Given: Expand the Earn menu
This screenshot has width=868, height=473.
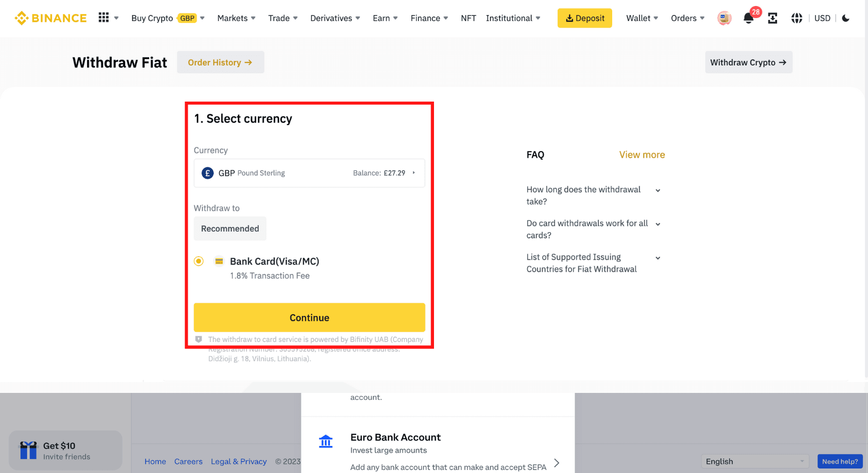Looking at the screenshot, I should [x=385, y=18].
